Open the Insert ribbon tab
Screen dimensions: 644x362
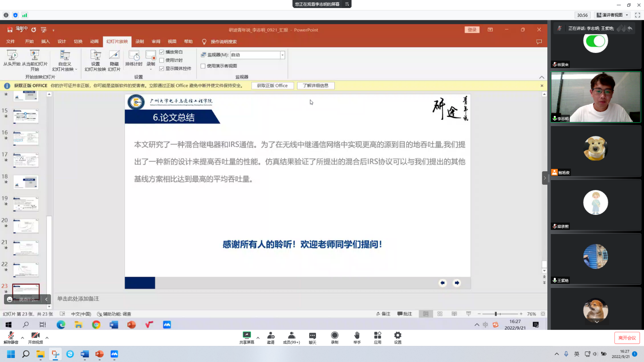pyautogui.click(x=45, y=41)
